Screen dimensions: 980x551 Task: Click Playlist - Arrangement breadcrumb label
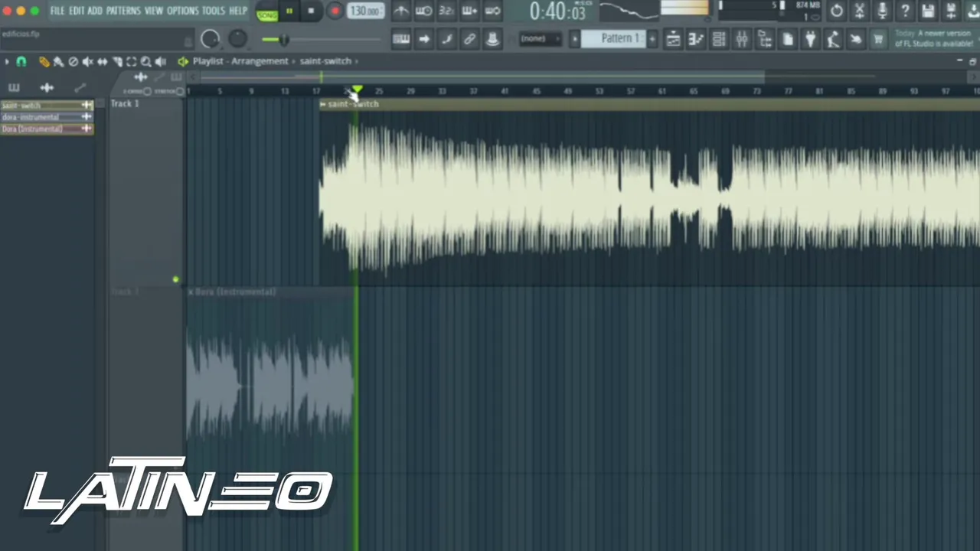point(240,61)
